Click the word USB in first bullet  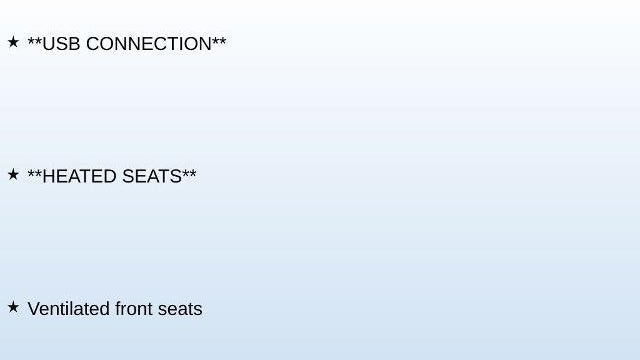click(61, 44)
